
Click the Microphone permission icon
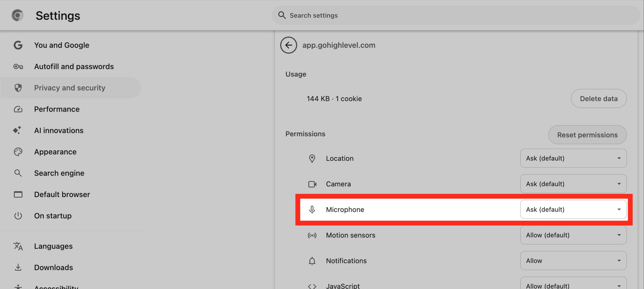pyautogui.click(x=312, y=209)
